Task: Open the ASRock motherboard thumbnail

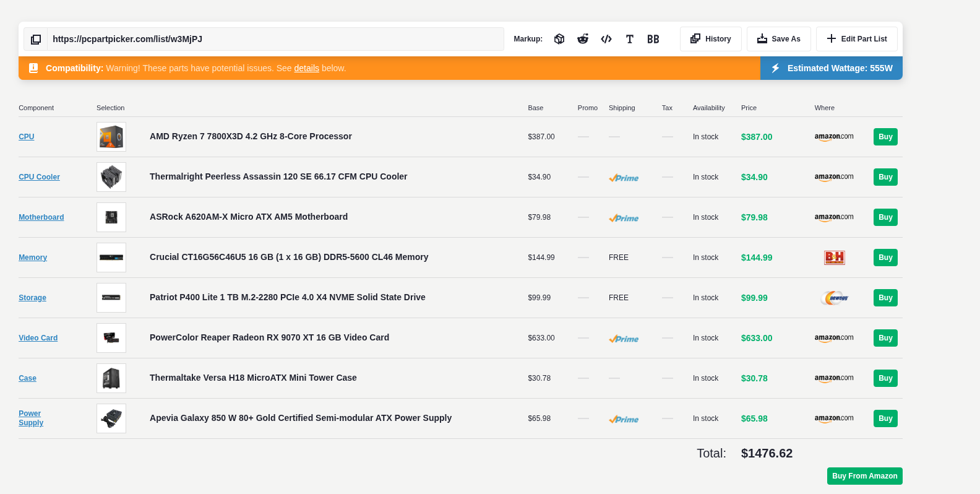Action: (x=111, y=217)
